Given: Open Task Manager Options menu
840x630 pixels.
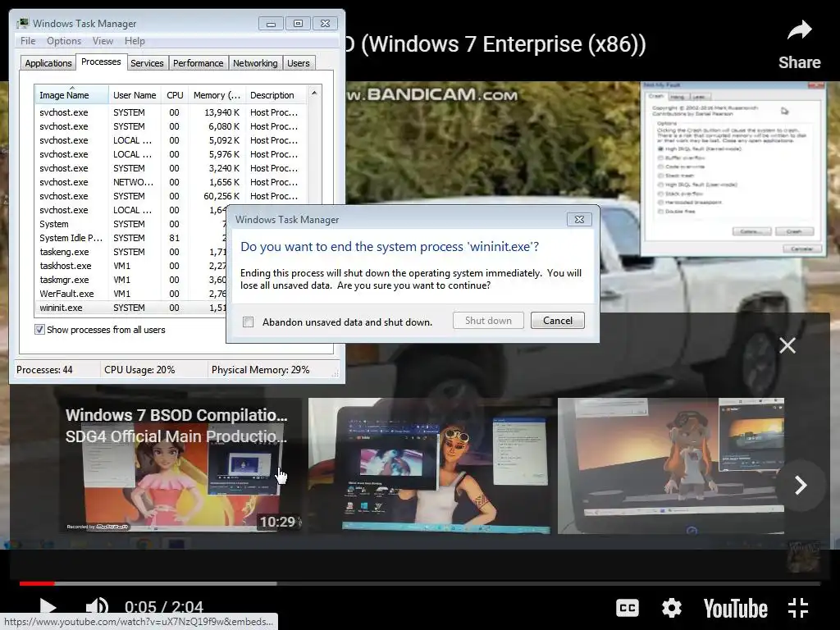Looking at the screenshot, I should point(64,41).
